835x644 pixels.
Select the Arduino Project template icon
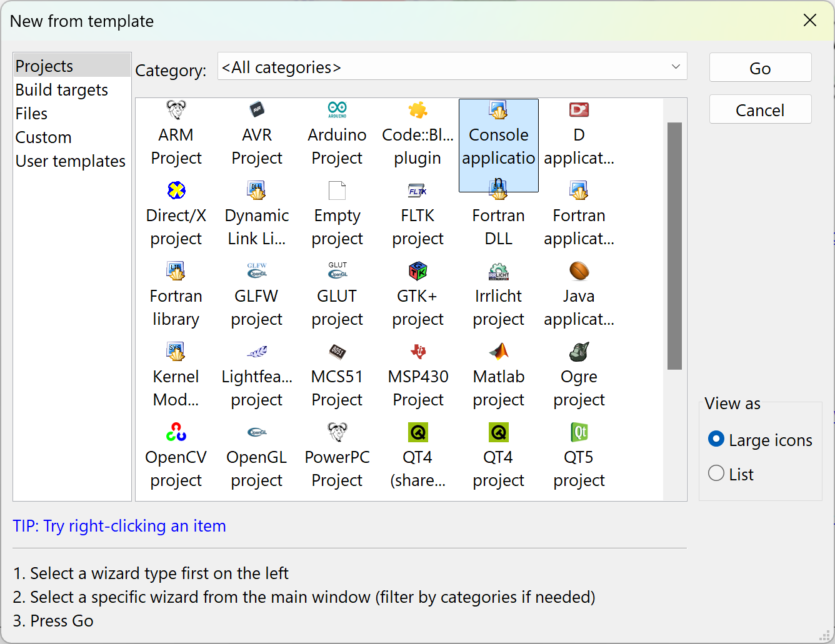[337, 111]
